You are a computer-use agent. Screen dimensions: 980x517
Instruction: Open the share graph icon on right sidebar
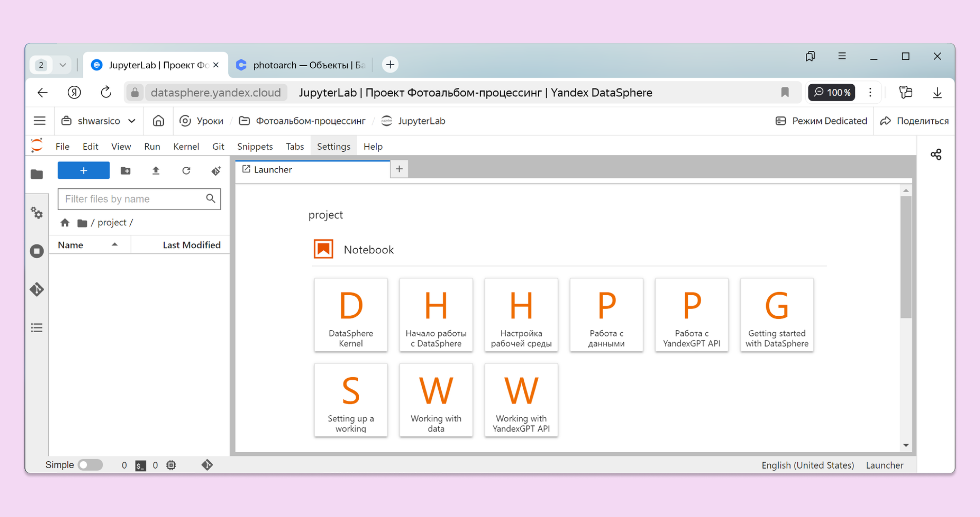(x=936, y=154)
